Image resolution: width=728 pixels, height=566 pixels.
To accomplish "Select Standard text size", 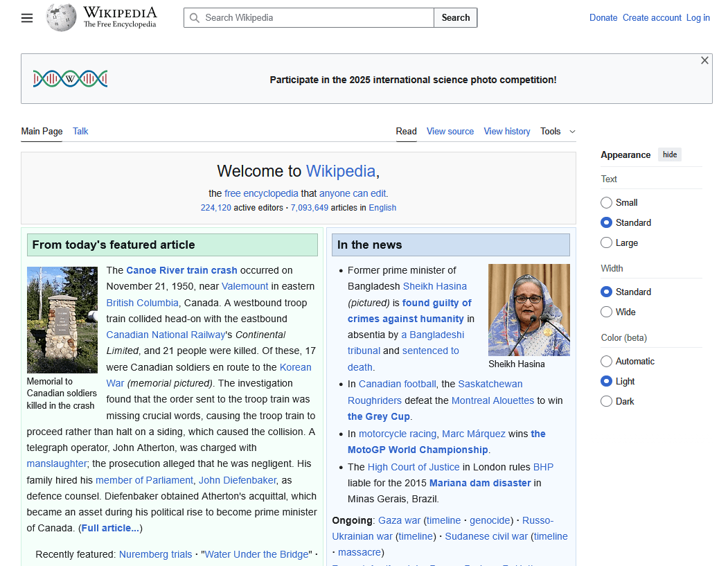I will (x=606, y=222).
